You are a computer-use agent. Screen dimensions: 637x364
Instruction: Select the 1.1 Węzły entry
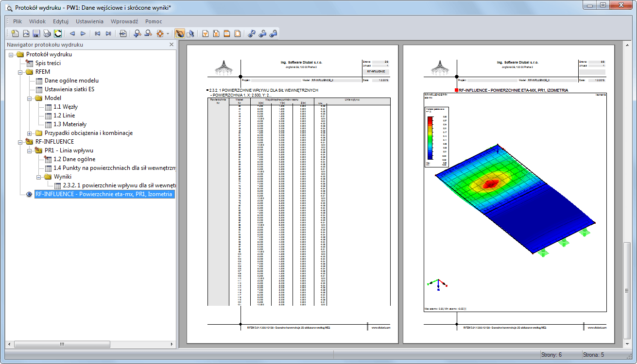pos(66,107)
